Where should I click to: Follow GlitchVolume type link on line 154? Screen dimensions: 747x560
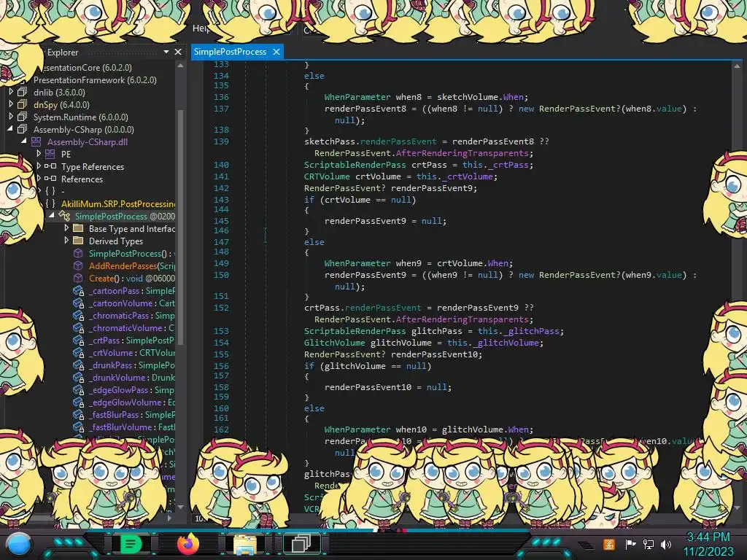pyautogui.click(x=334, y=343)
